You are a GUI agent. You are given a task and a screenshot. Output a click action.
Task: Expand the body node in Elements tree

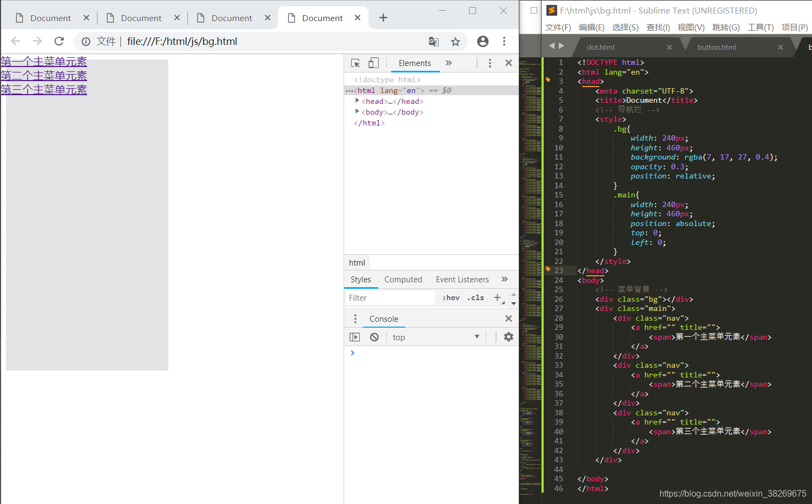[x=357, y=111]
